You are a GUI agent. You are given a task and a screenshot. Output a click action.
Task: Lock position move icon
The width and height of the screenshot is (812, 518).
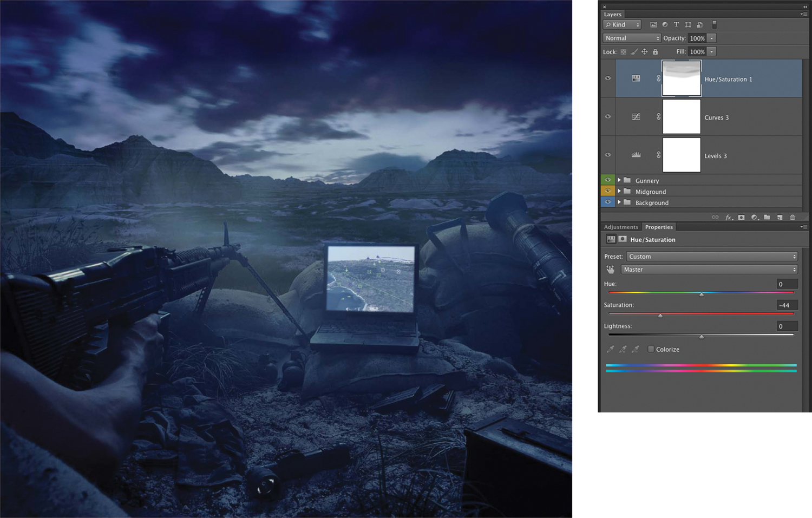pos(645,52)
